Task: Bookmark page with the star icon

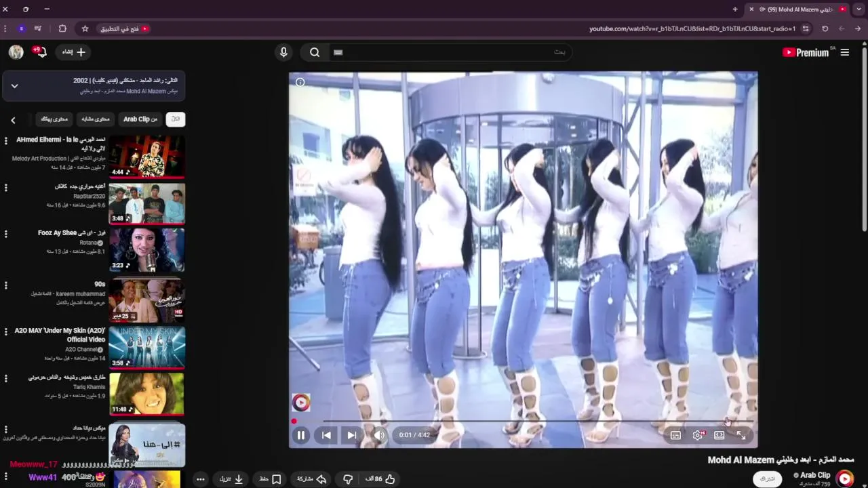Action: [85, 28]
